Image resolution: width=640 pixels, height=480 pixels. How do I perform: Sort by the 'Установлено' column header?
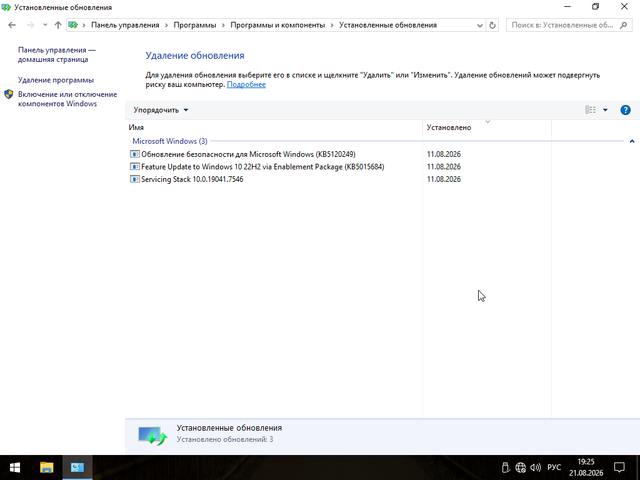(x=487, y=127)
